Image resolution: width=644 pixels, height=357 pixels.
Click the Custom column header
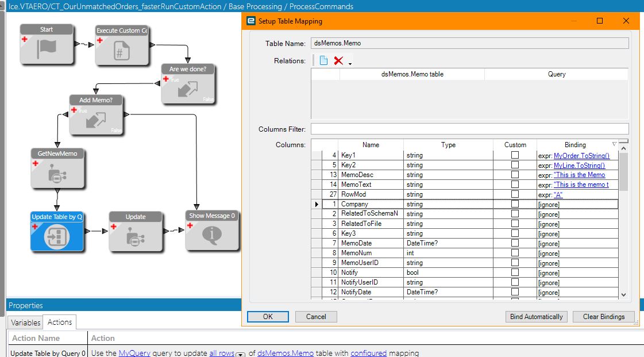point(515,145)
